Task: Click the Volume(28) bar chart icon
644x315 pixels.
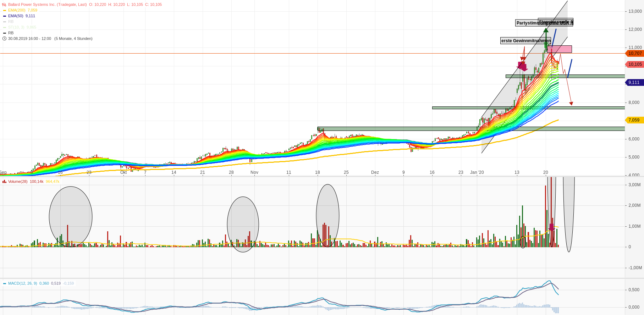Action: [x=4, y=182]
